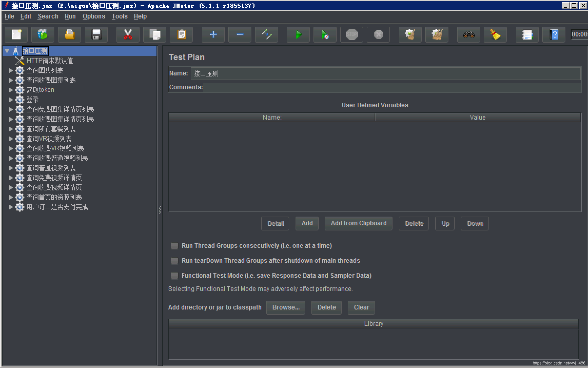588x368 pixels.
Task: Toggle Run tearDown Thread Groups checkbox
Action: tap(175, 261)
